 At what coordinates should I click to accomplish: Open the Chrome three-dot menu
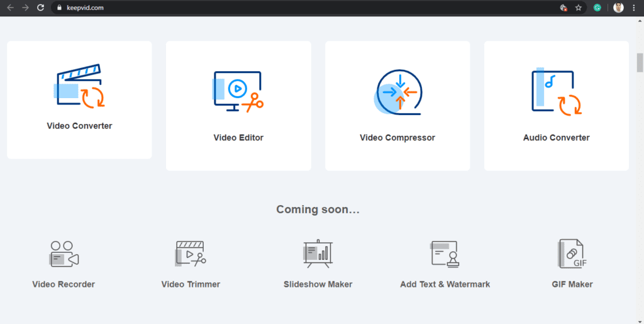pos(635,8)
